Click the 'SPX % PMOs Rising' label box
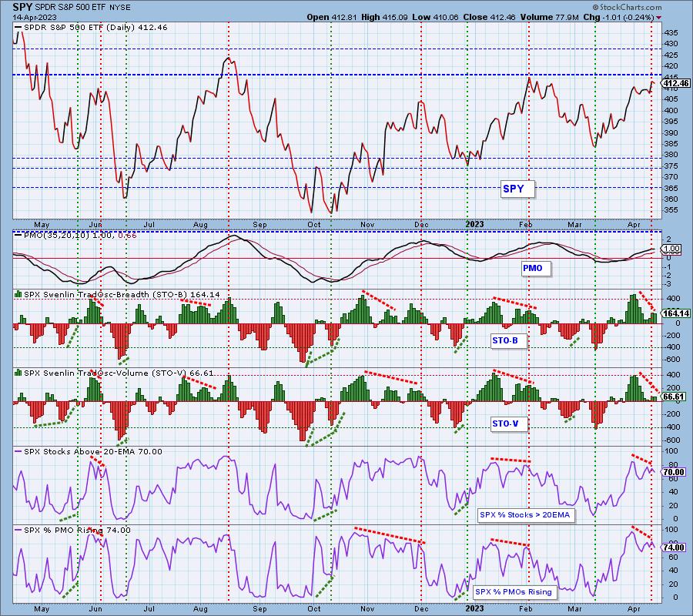693x616 pixels. pos(514,591)
